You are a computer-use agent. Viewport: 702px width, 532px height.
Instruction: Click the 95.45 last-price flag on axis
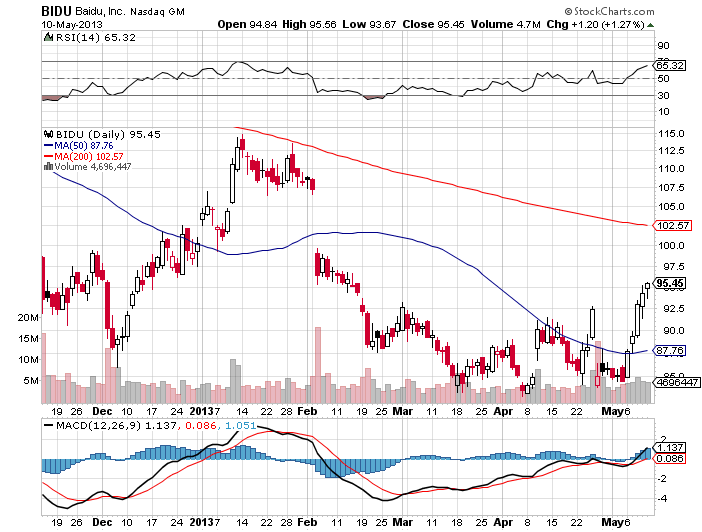click(x=669, y=283)
